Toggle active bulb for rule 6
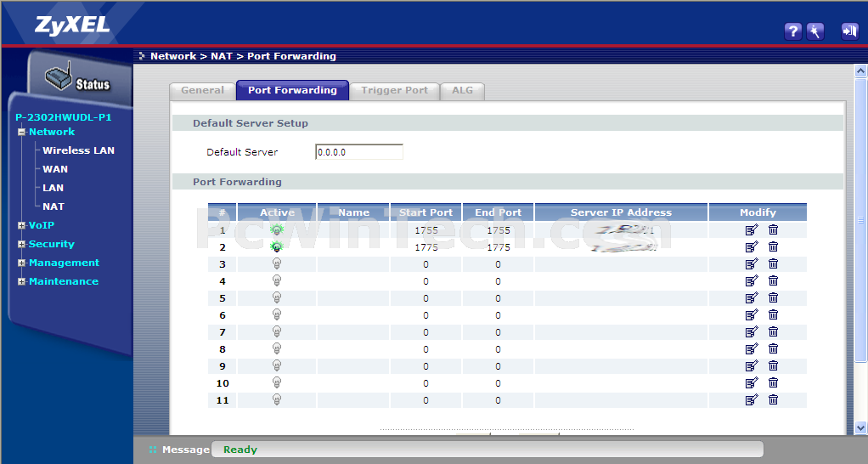The width and height of the screenshot is (868, 464). coord(277,314)
